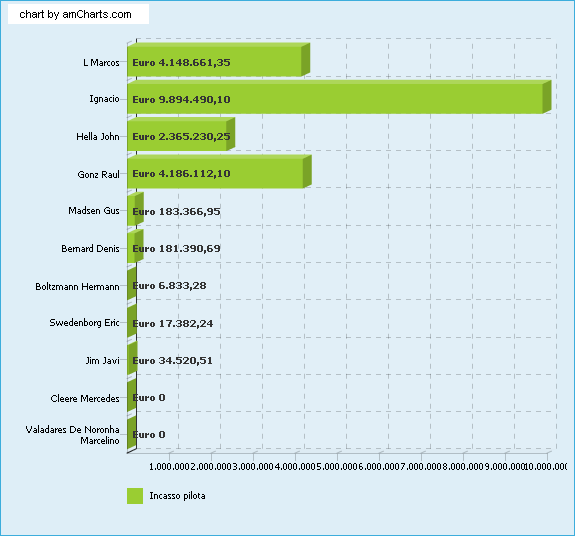
Task: Click the Incasso pilota legend label
Action: coord(177,496)
